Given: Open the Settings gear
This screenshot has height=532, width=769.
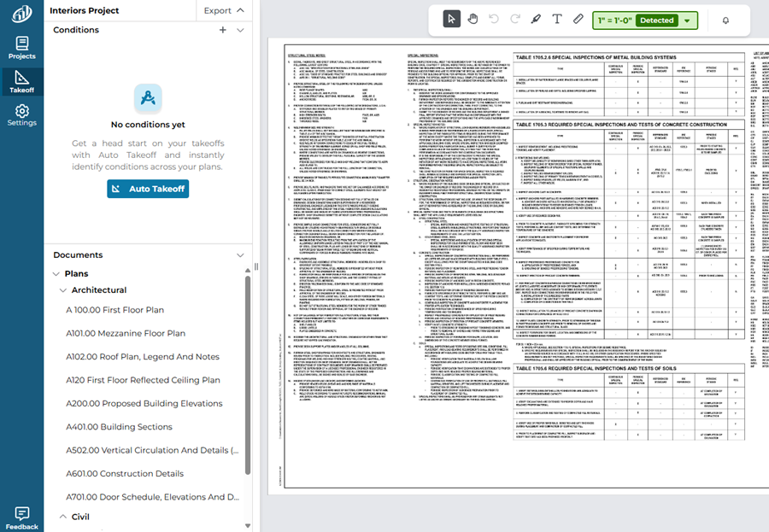Looking at the screenshot, I should click(x=21, y=115).
